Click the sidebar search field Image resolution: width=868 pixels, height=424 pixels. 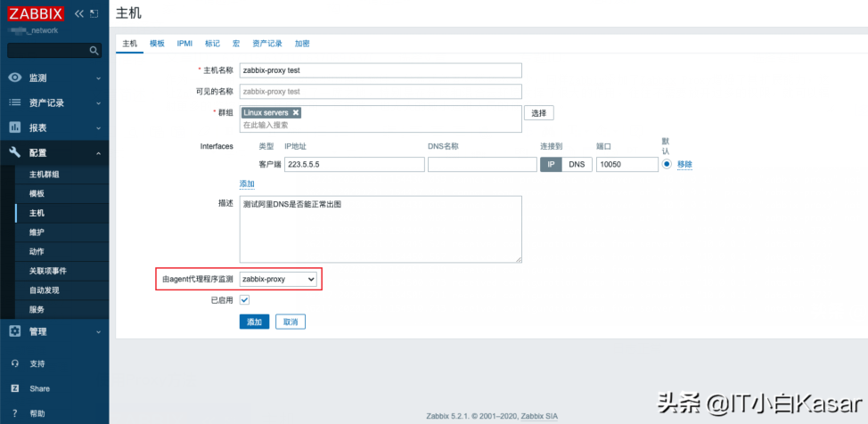click(x=54, y=51)
